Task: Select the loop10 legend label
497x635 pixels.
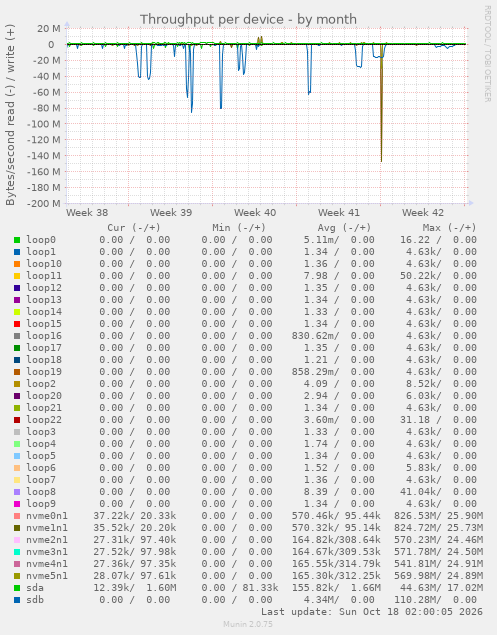Action: tap(44, 264)
